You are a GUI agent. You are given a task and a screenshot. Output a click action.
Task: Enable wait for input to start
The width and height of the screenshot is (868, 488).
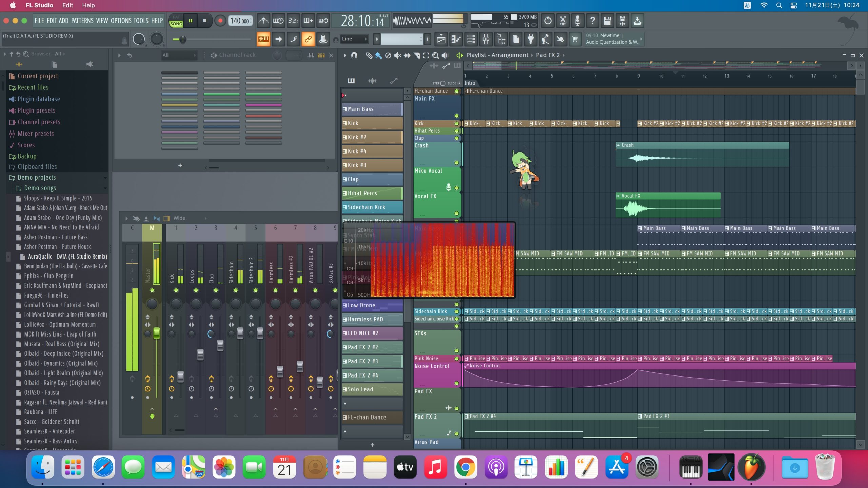point(278,21)
